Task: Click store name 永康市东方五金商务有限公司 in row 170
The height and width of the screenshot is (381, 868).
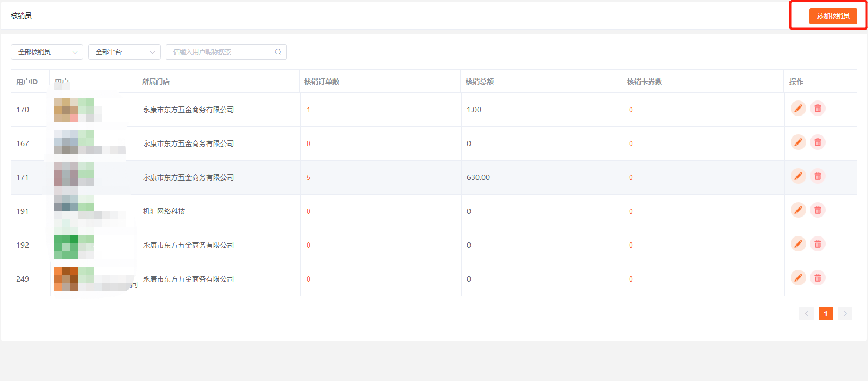Action: point(188,110)
